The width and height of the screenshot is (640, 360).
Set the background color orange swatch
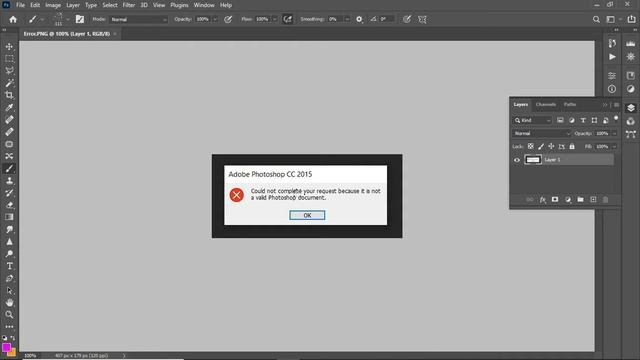tap(12, 353)
